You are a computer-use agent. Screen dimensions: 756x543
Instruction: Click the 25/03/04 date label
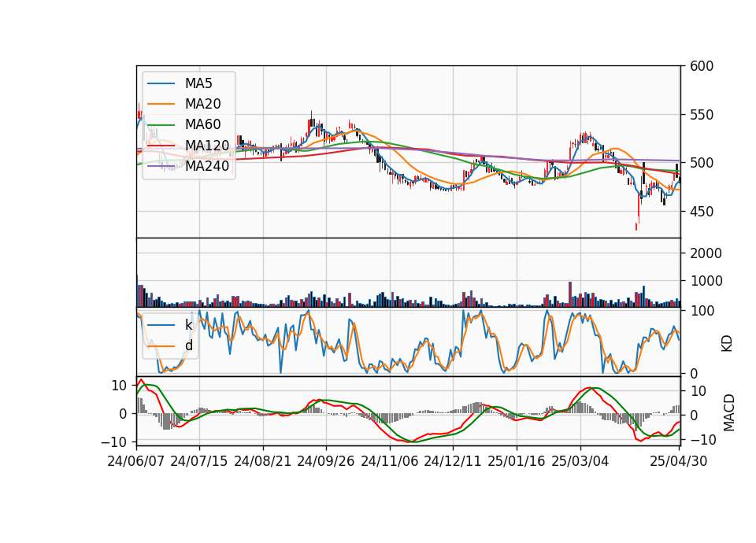coord(580,461)
